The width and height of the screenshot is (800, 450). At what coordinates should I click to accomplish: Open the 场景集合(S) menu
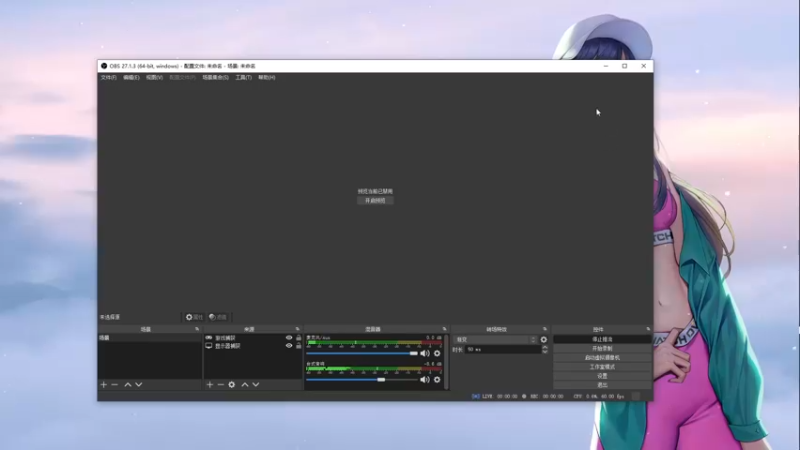click(216, 78)
